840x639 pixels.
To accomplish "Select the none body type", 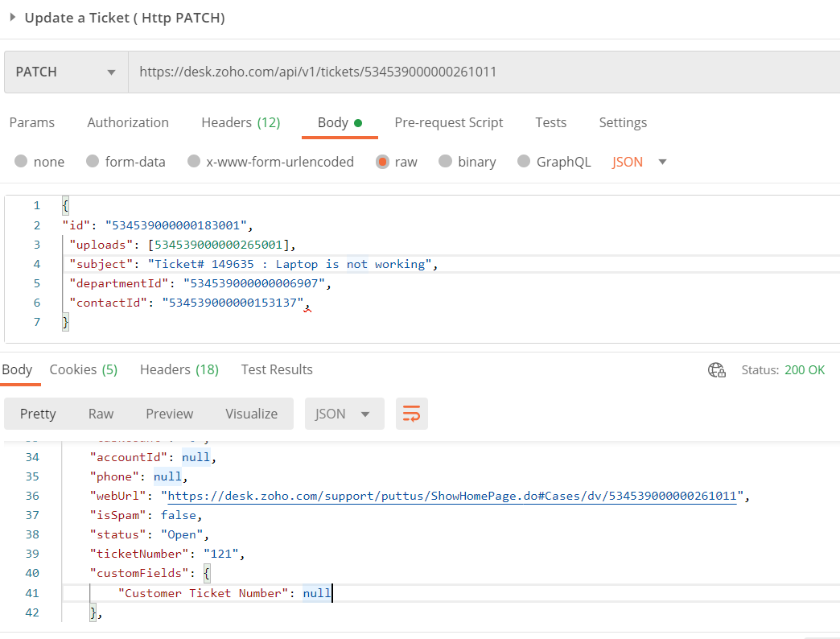I will pyautogui.click(x=21, y=162).
